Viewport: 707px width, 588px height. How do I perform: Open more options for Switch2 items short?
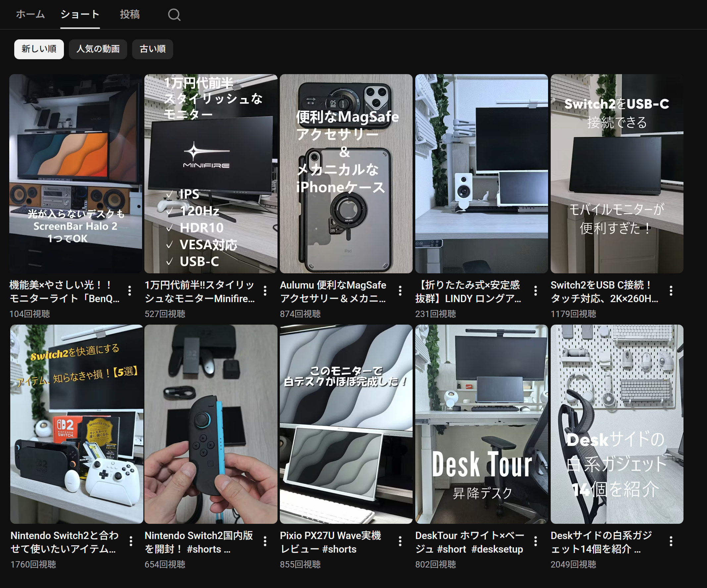[x=131, y=541]
